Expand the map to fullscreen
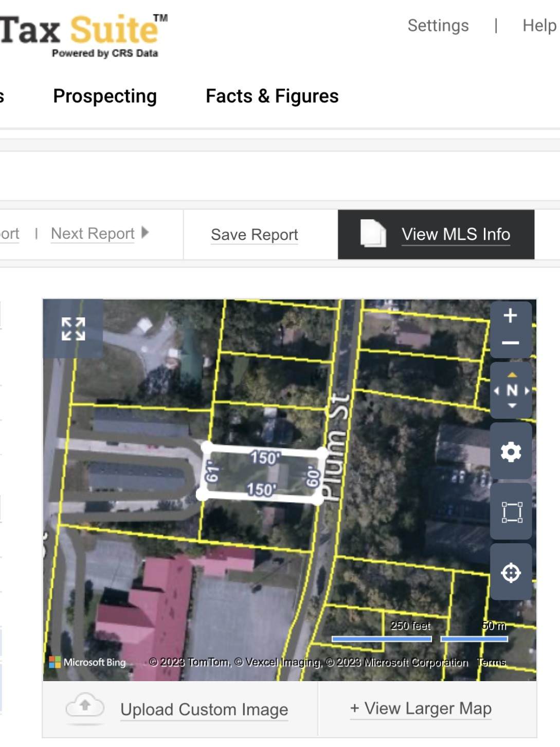This screenshot has width=560, height=747. coord(73,329)
